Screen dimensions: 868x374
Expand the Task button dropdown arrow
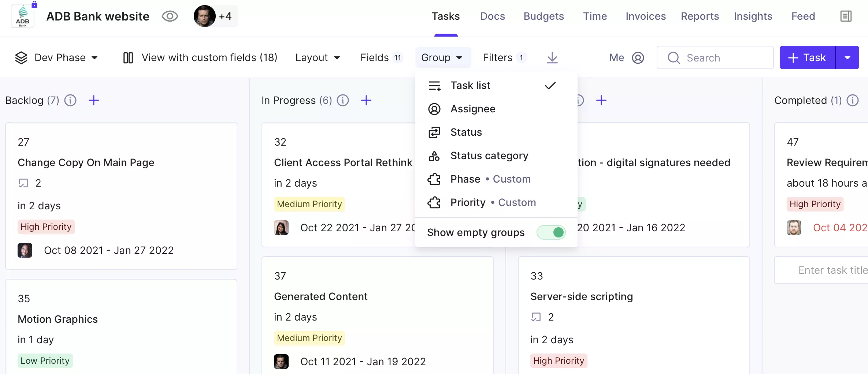[x=847, y=57]
